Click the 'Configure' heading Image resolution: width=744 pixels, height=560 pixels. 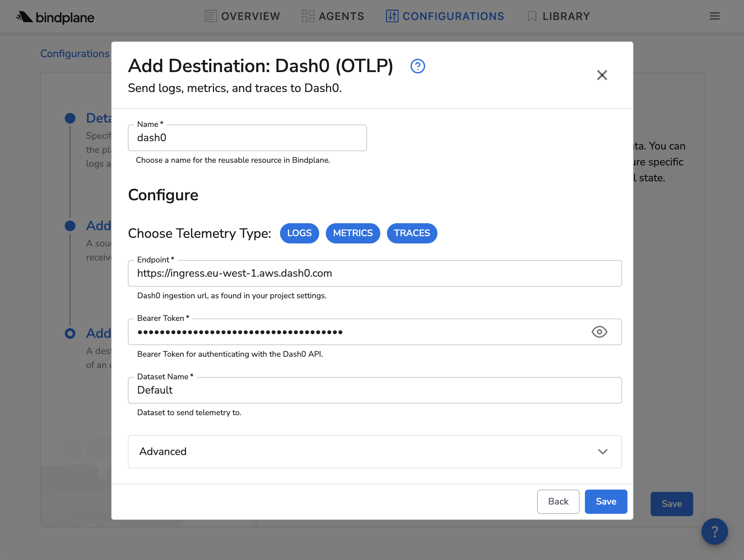(163, 195)
